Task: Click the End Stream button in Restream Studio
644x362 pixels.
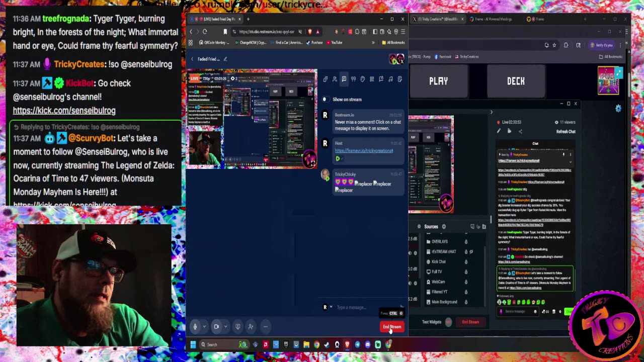Action: tap(392, 327)
